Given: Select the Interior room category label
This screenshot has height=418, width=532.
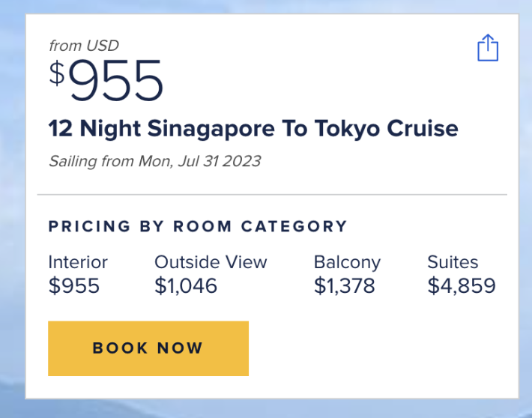Looking at the screenshot, I should coord(78,262).
